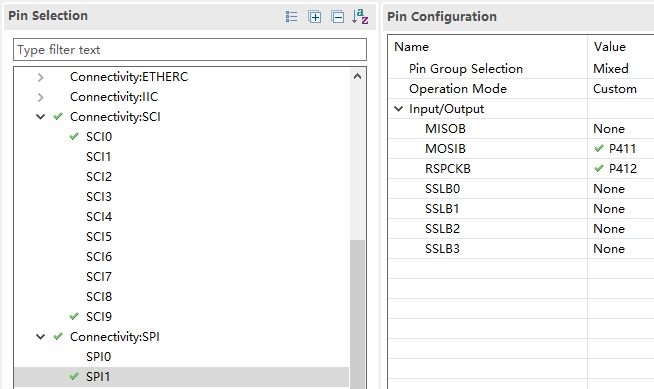Open SSLB1 value None
654x389 pixels.
coord(609,209)
